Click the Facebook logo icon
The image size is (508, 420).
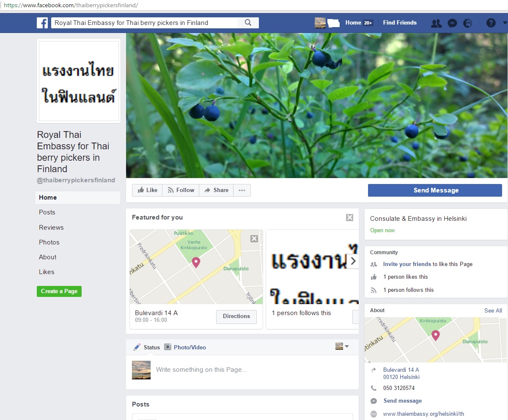42,23
